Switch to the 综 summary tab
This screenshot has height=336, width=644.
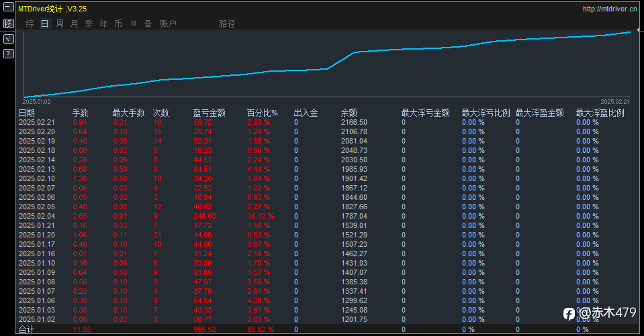30,23
